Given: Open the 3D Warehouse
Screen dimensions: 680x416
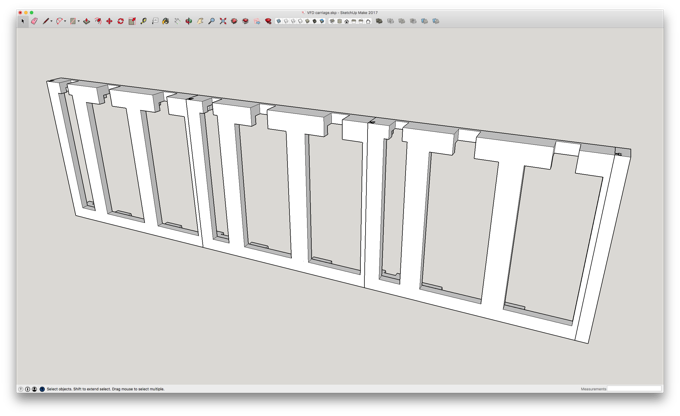Looking at the screenshot, I should click(234, 21).
